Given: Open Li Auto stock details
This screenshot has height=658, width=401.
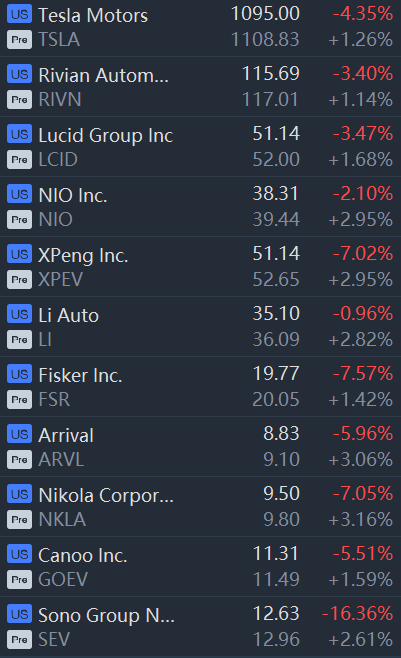Looking at the screenshot, I should tap(200, 327).
